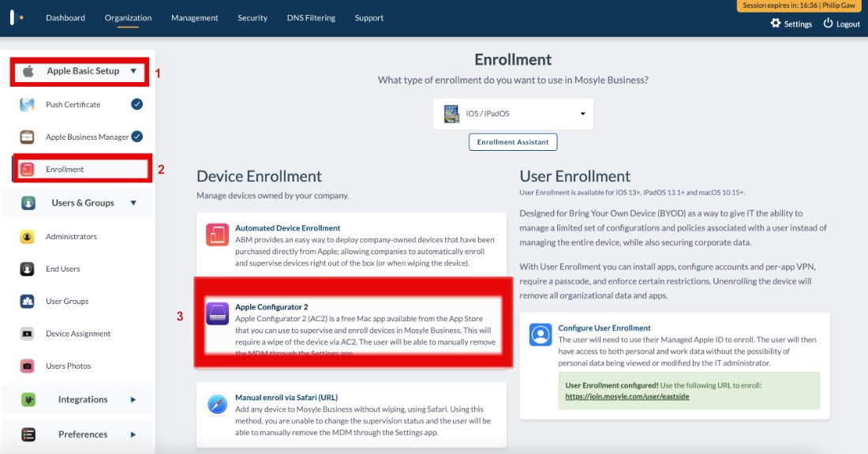Viewport: 868px width, 454px height.
Task: Click the Configure User Enrollment person icon
Action: point(541,335)
